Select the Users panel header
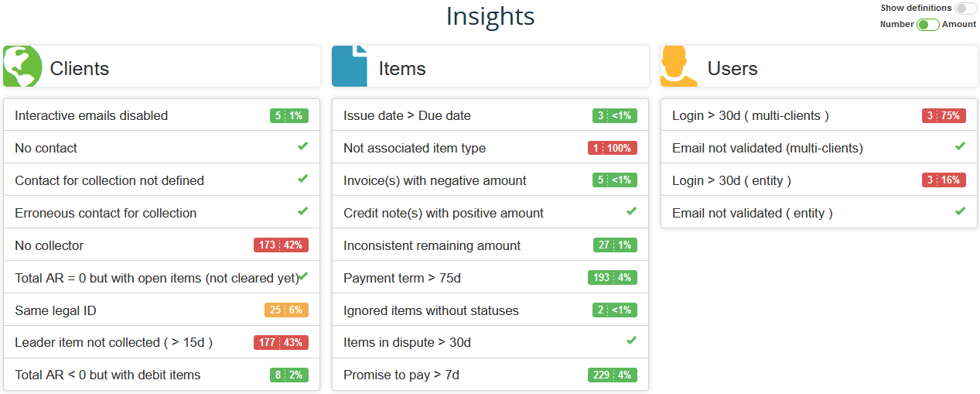Screen dimensions: 980x394 pos(819,68)
